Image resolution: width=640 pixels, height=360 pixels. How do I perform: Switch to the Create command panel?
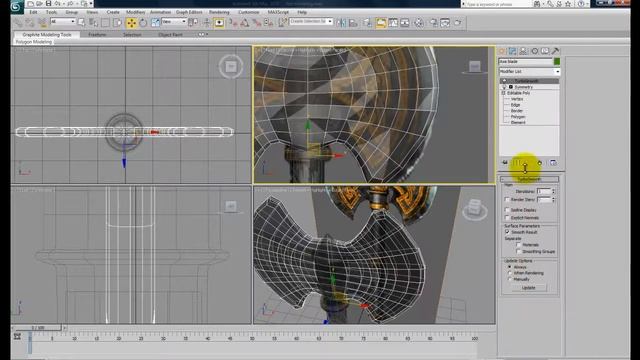pos(502,51)
